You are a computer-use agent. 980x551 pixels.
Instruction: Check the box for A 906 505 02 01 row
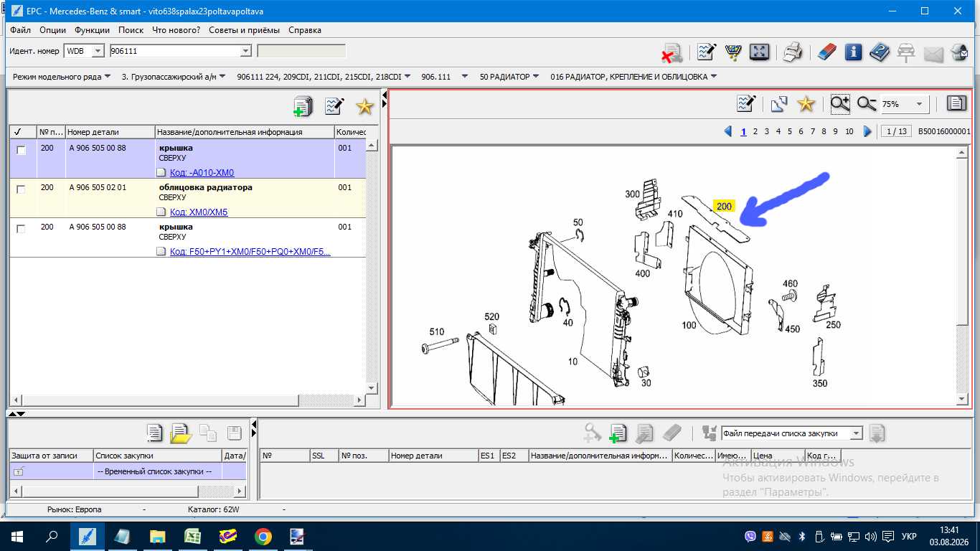(21, 189)
